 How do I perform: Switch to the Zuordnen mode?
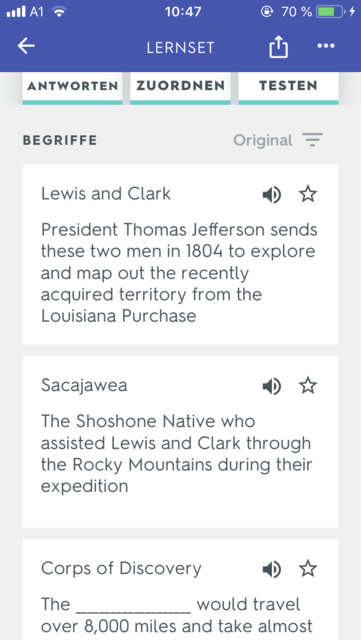[x=180, y=87]
